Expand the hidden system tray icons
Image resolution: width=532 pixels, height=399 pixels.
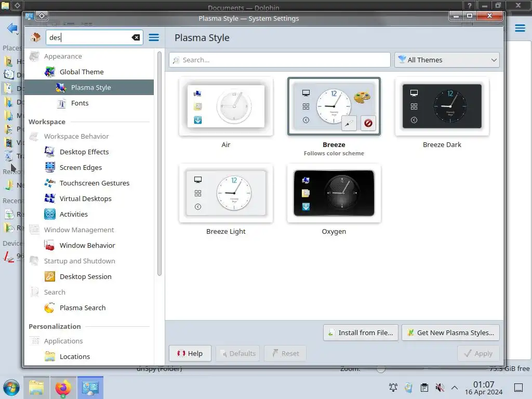pos(455,388)
